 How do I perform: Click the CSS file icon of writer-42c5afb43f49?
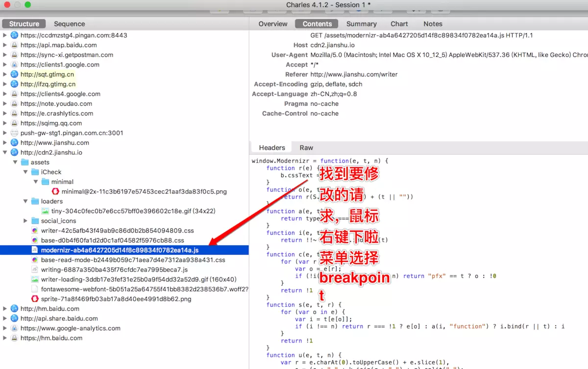coord(35,230)
